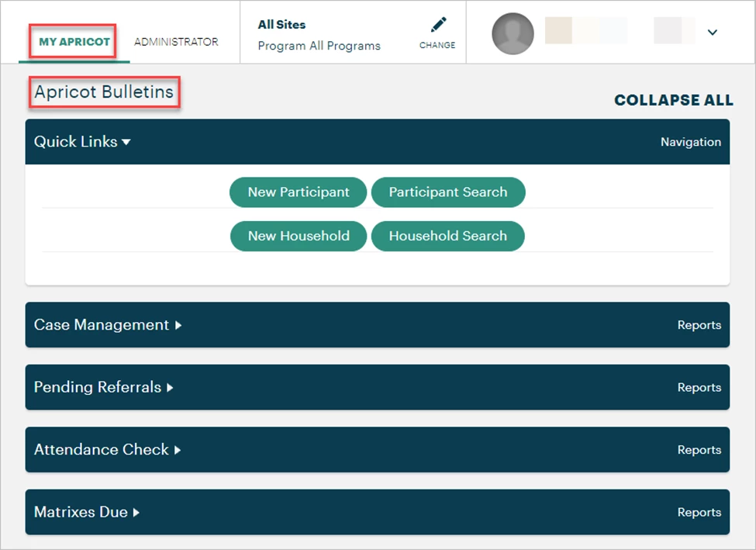Click the pencil icon above CHANGE

(438, 25)
